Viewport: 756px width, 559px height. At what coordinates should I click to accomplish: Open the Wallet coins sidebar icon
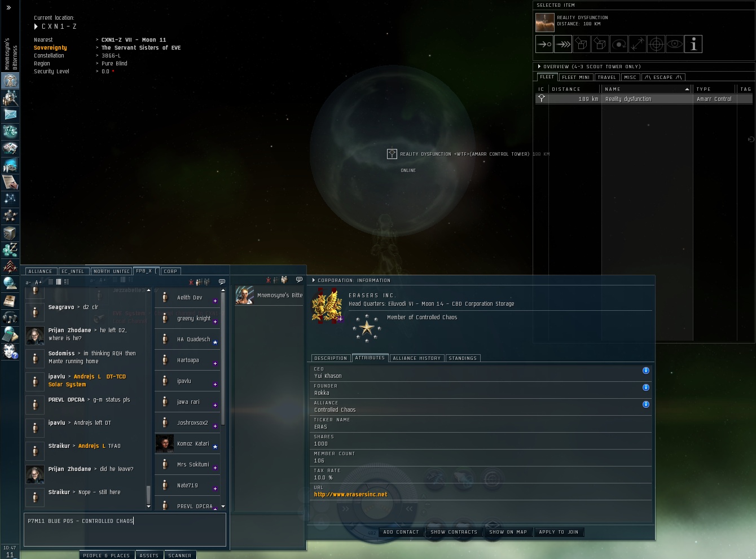pos(10,250)
